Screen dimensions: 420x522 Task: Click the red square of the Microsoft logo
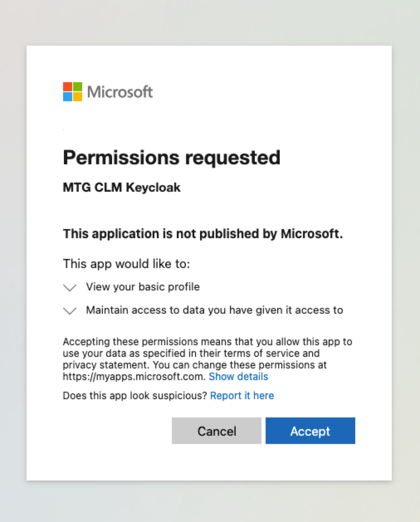68,86
